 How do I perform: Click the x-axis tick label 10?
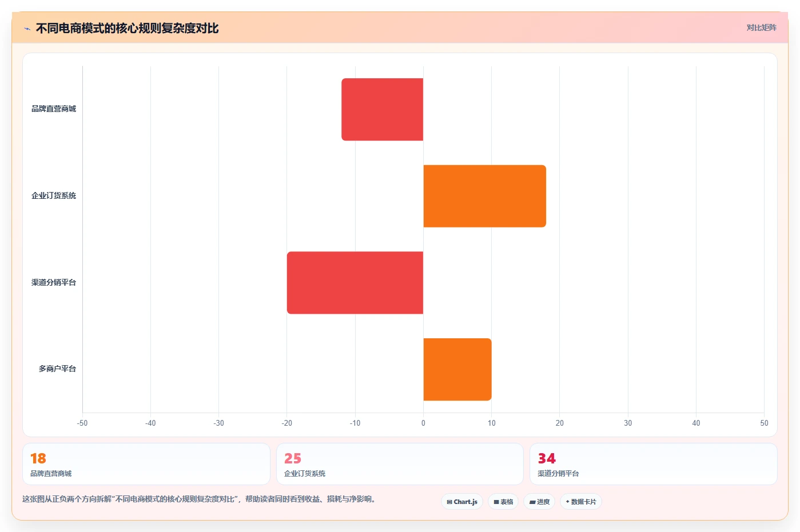point(492,423)
